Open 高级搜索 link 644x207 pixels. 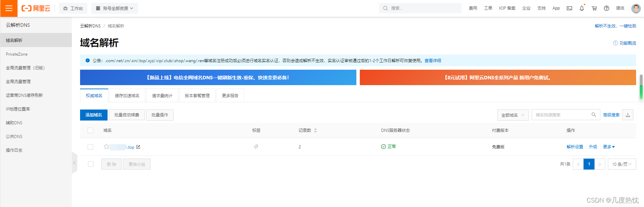(x=611, y=115)
